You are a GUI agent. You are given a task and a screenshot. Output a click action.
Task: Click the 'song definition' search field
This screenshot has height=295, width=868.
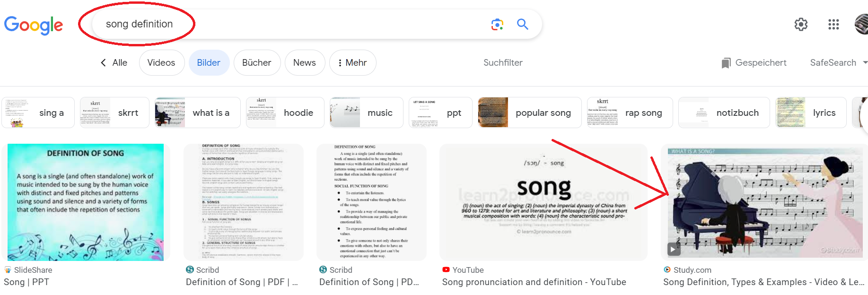[x=284, y=24]
